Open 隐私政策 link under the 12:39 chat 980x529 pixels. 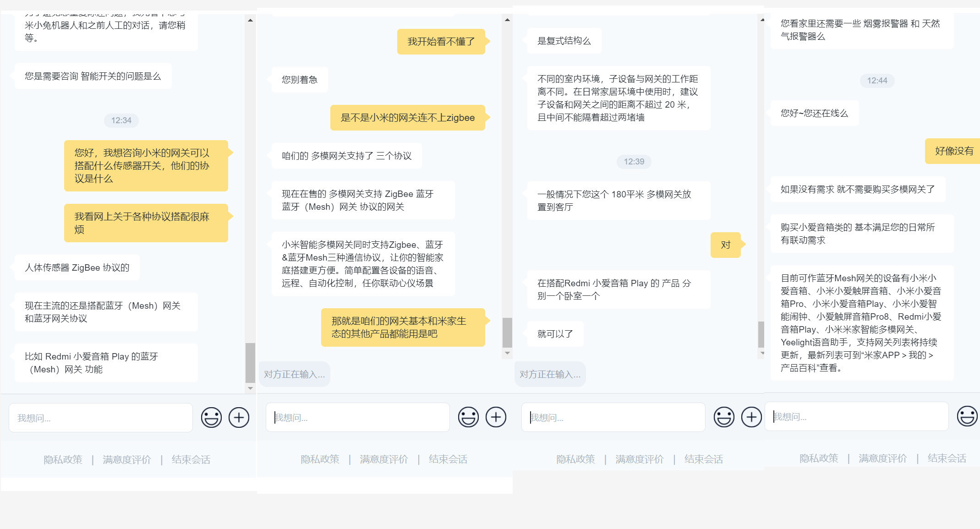pos(575,459)
